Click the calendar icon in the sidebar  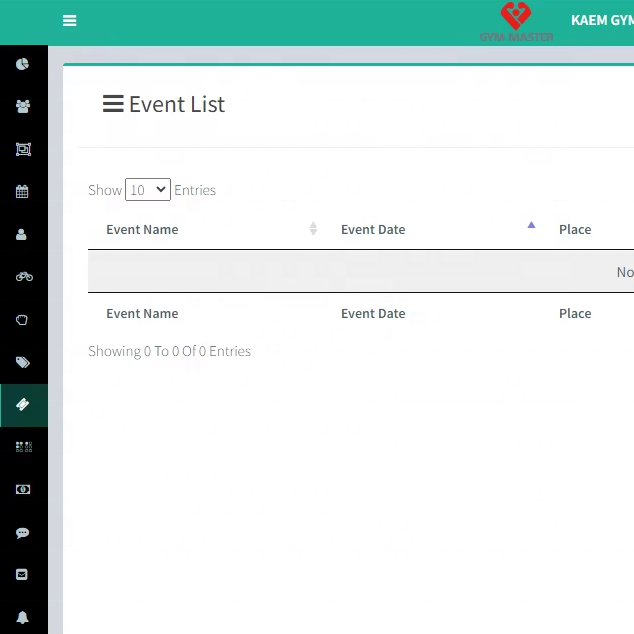[x=22, y=192]
